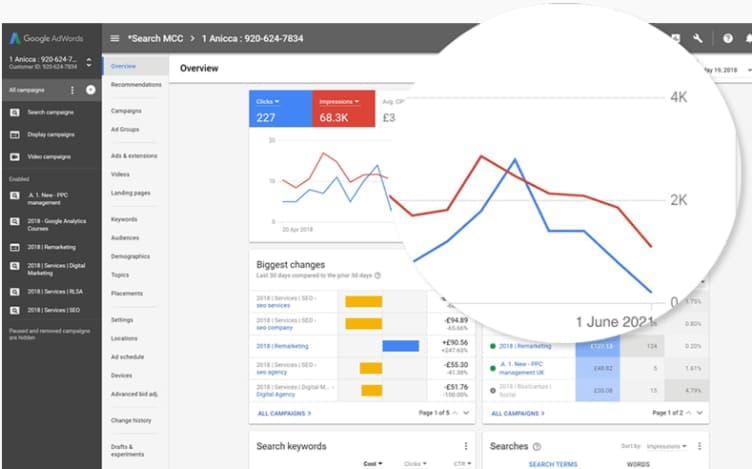Click ALL CAMPAIGNS link under Biggest changes

284,413
